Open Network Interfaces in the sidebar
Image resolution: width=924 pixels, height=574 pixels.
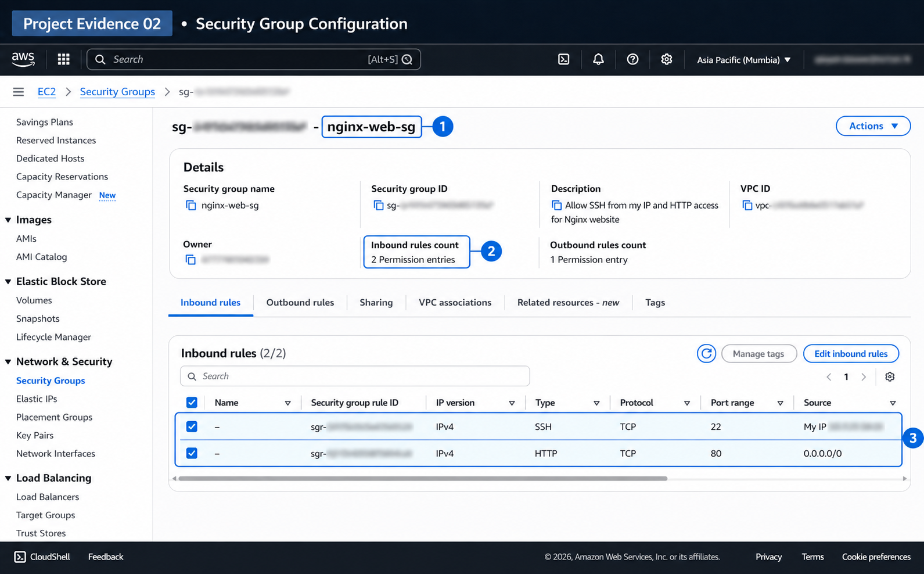point(56,454)
